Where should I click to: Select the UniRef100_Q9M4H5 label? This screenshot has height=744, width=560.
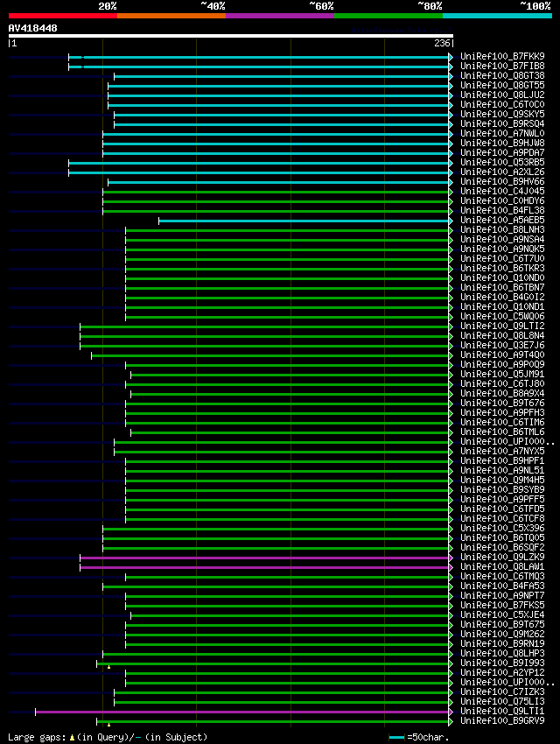pos(502,481)
